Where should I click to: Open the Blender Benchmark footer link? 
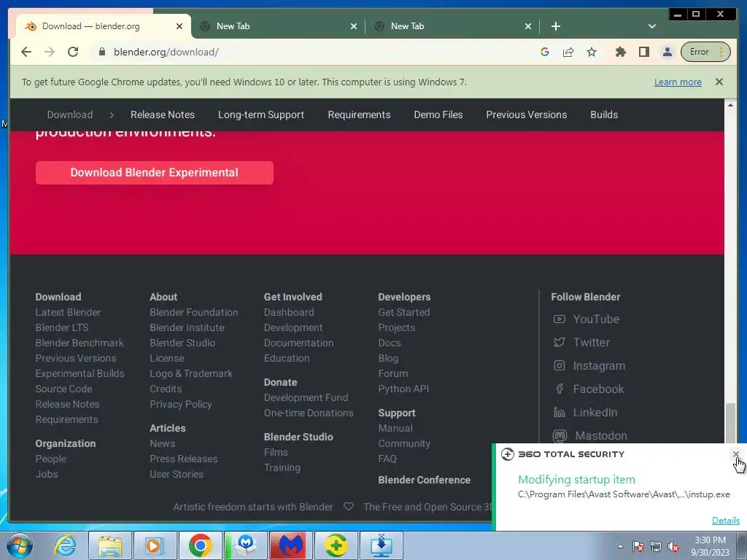tap(80, 343)
